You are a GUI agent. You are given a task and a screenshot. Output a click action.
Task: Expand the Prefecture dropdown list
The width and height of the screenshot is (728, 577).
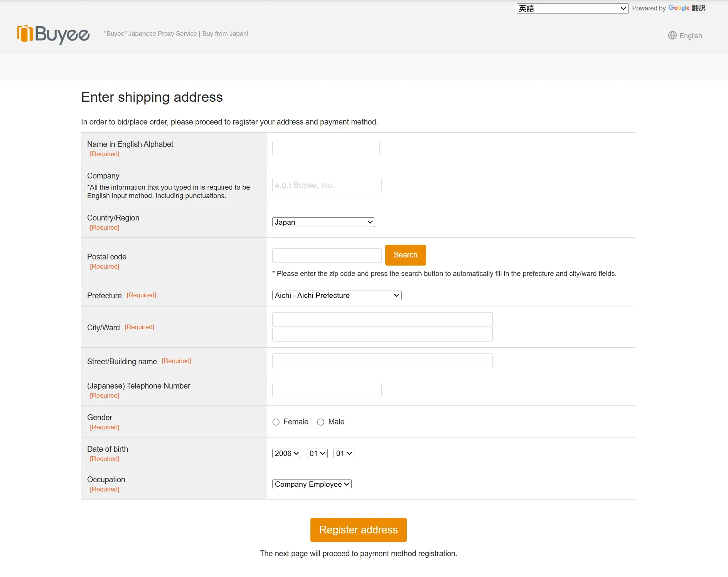pos(337,296)
